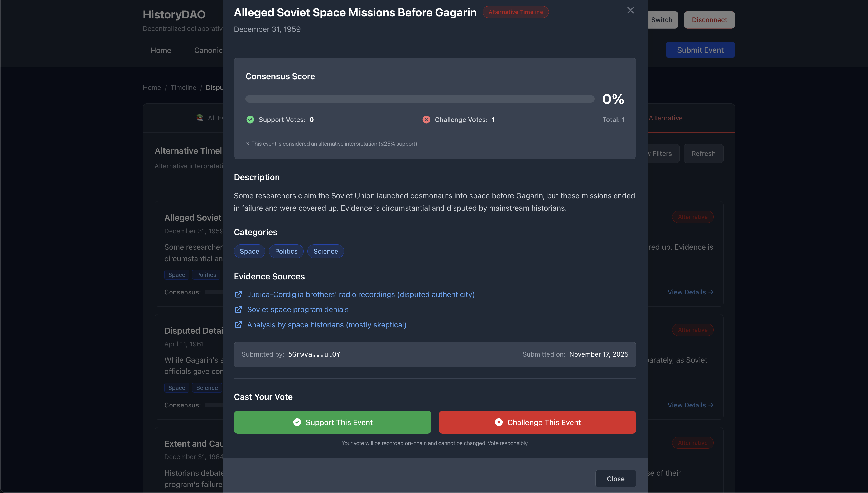Open the Analysis by space historians link
This screenshot has height=493, width=868.
click(x=326, y=325)
